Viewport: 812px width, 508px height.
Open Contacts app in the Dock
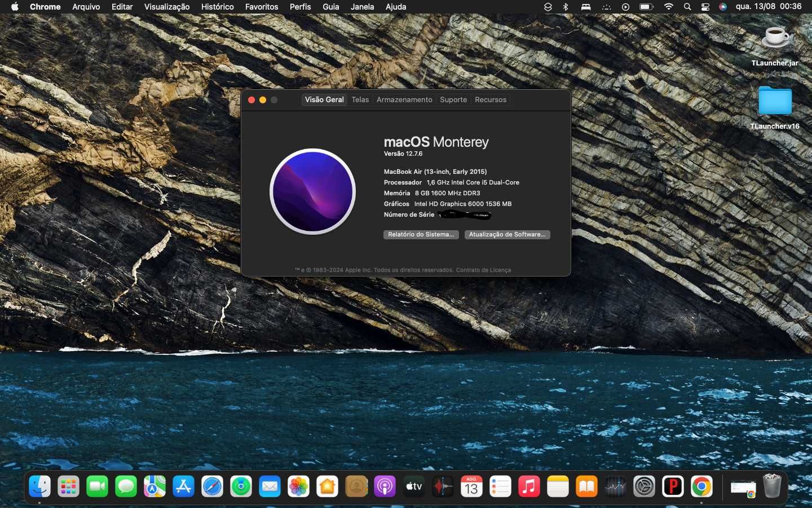(356, 487)
